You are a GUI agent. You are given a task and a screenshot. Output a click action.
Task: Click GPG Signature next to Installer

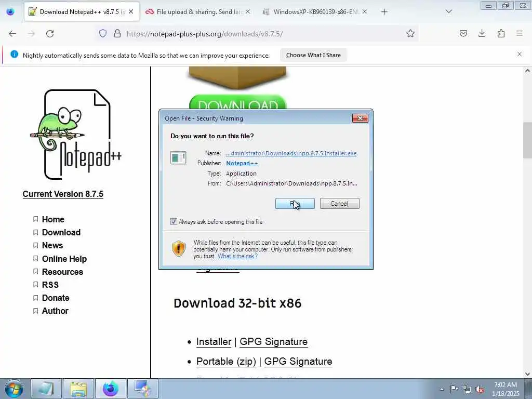point(273,342)
